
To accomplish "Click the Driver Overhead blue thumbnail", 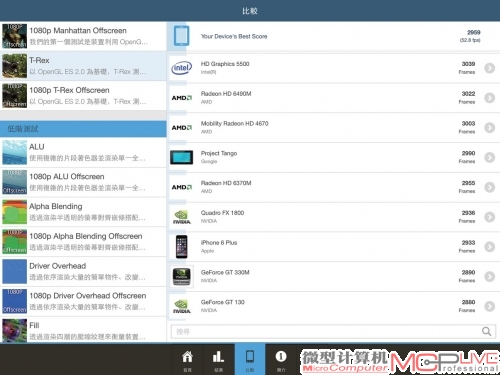I will [14, 271].
